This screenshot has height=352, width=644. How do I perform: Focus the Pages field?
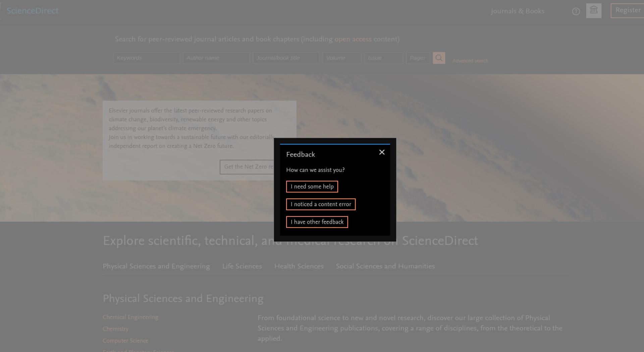click(x=418, y=58)
